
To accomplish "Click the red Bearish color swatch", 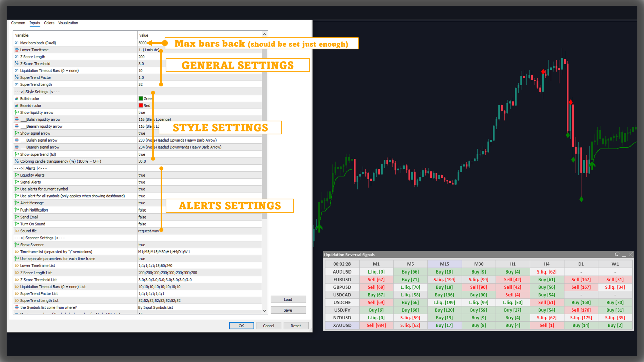I will tap(141, 105).
